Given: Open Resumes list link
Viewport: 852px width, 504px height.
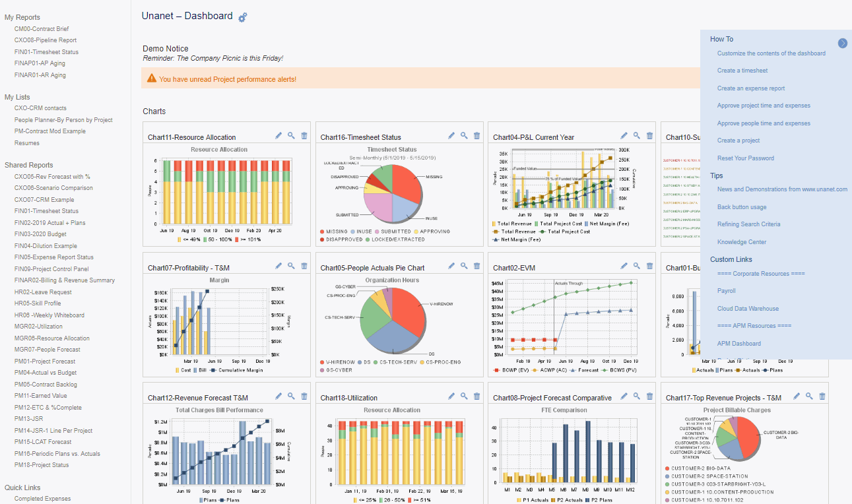Looking at the screenshot, I should (27, 143).
